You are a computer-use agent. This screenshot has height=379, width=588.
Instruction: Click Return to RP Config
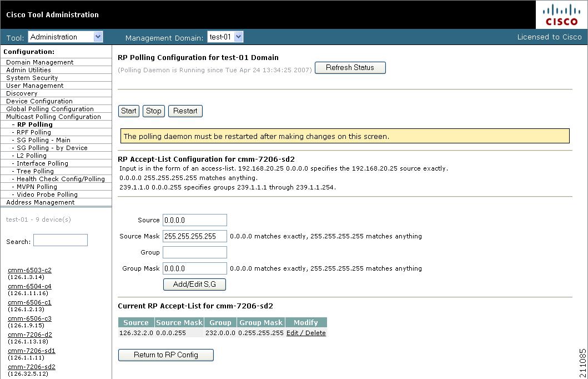[165, 355]
